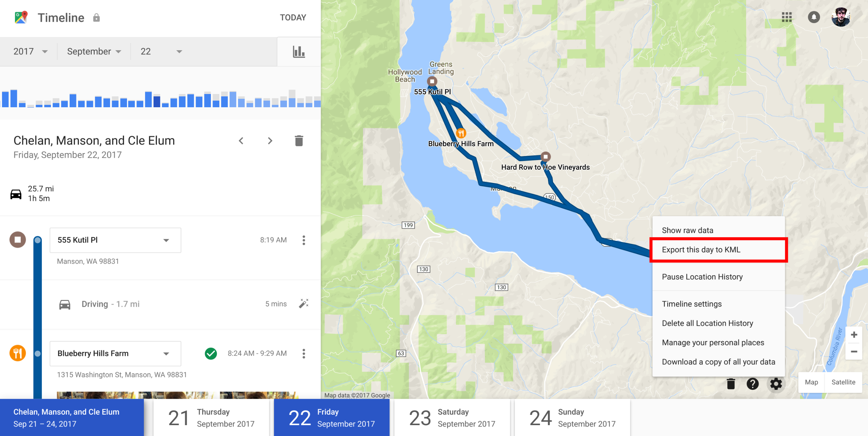Confirm Blueberry Hills Farm visit with green checkmark
The width and height of the screenshot is (868, 436).
(211, 354)
